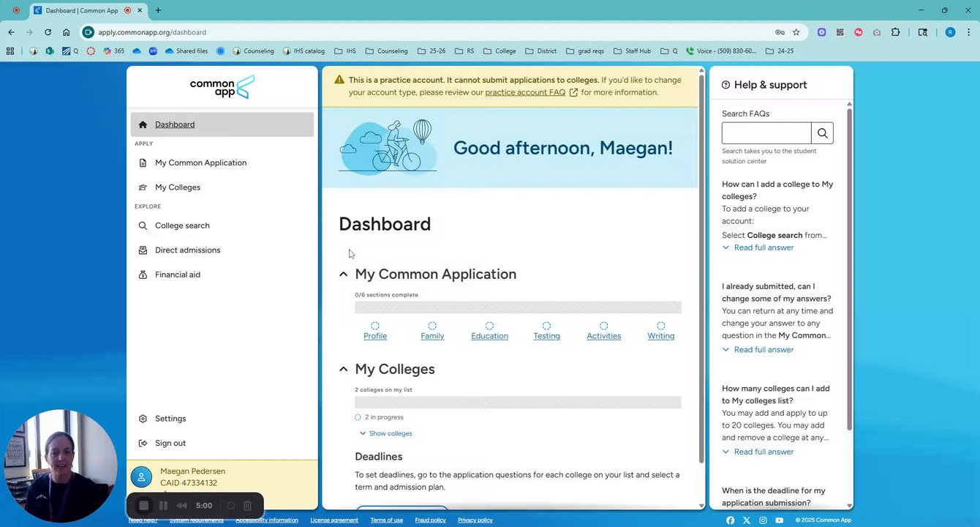
Task: Read full answer for adding a college
Action: pyautogui.click(x=758, y=247)
